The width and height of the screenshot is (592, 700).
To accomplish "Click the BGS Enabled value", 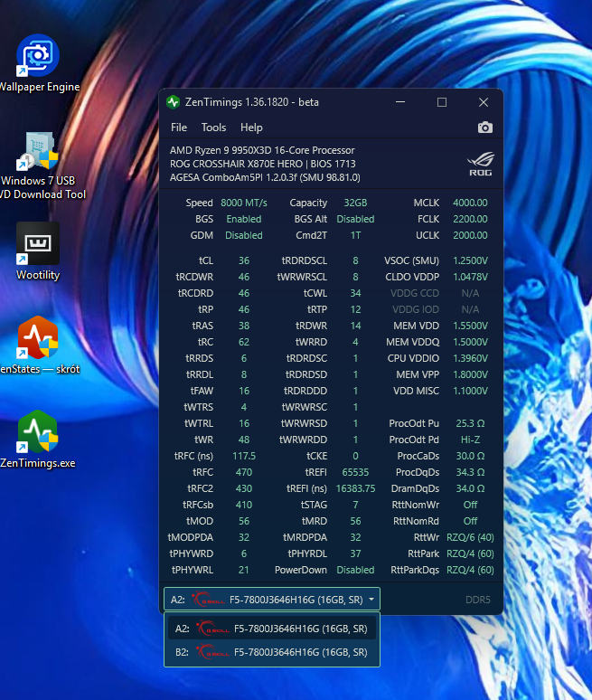I will pos(244,219).
